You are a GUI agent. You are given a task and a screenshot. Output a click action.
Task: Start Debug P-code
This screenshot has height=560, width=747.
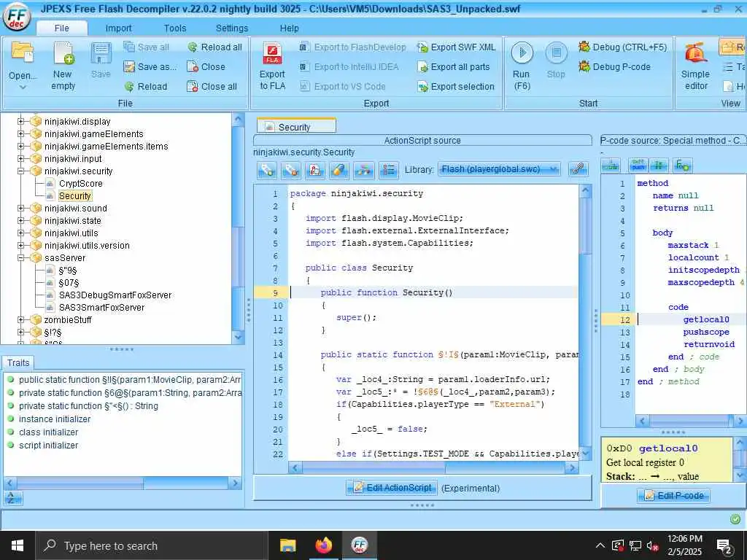click(614, 66)
